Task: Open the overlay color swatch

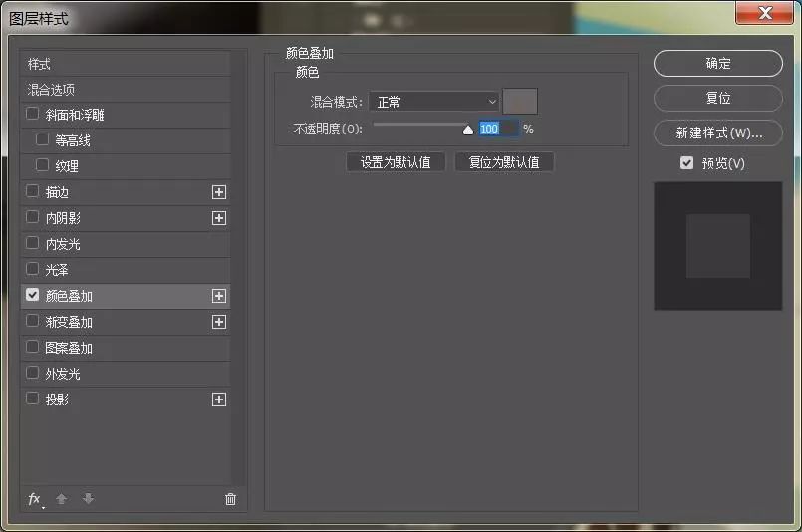Action: click(x=520, y=102)
